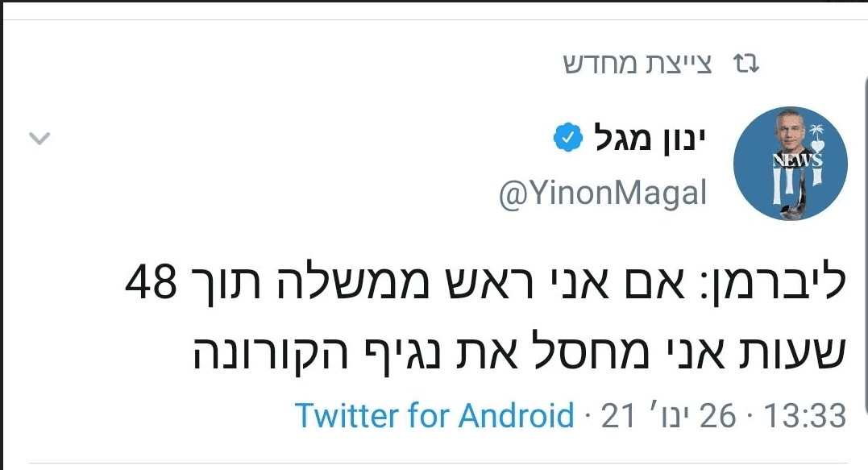The width and height of the screenshot is (868, 470).
Task: Click the blue verified badge
Action: tap(567, 139)
